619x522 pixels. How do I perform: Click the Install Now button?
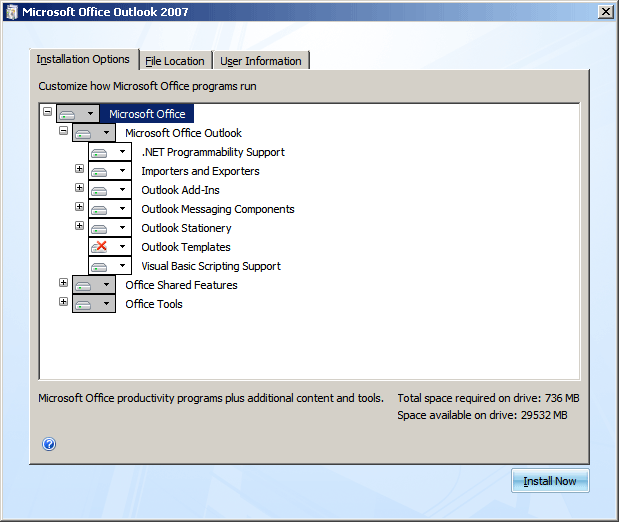pyautogui.click(x=550, y=481)
